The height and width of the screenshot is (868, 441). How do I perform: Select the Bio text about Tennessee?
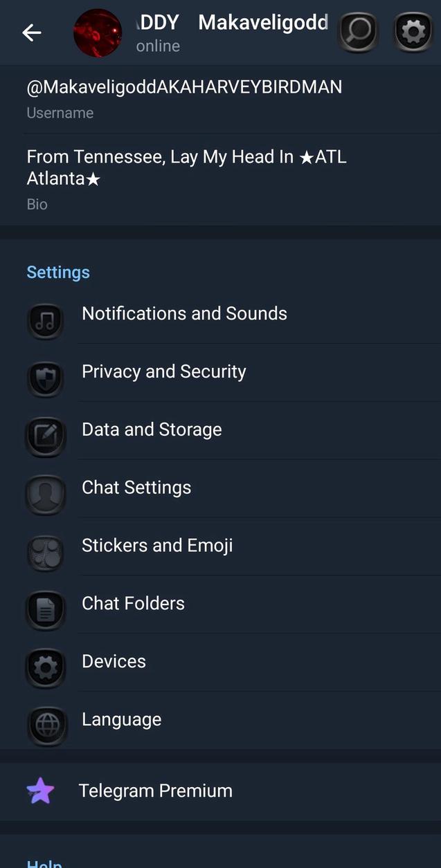(186, 167)
